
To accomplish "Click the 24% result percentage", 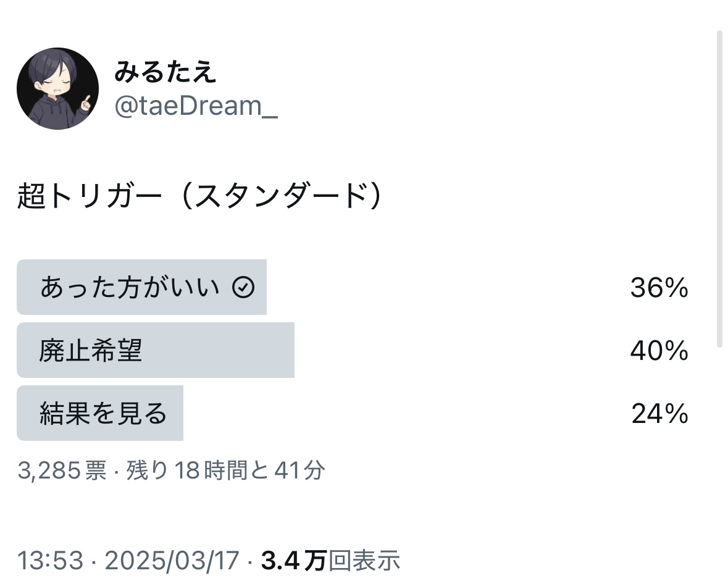I will [x=659, y=414].
